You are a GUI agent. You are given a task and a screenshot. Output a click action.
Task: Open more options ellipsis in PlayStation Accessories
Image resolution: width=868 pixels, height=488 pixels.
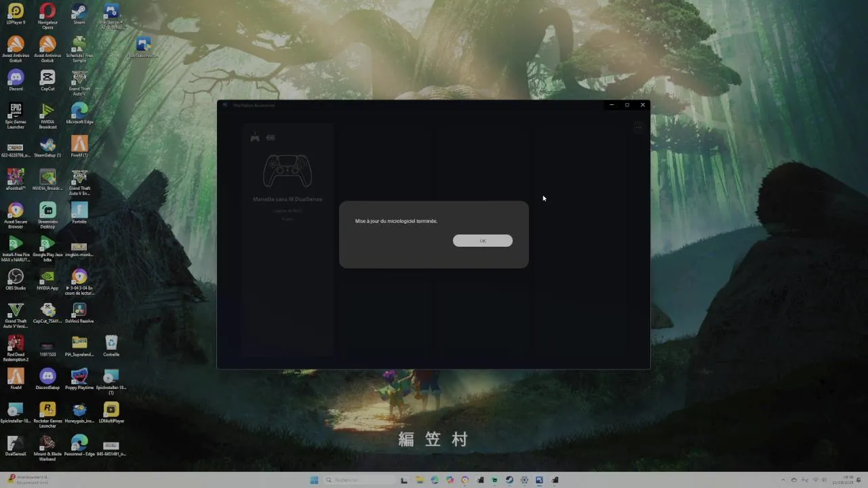[638, 127]
